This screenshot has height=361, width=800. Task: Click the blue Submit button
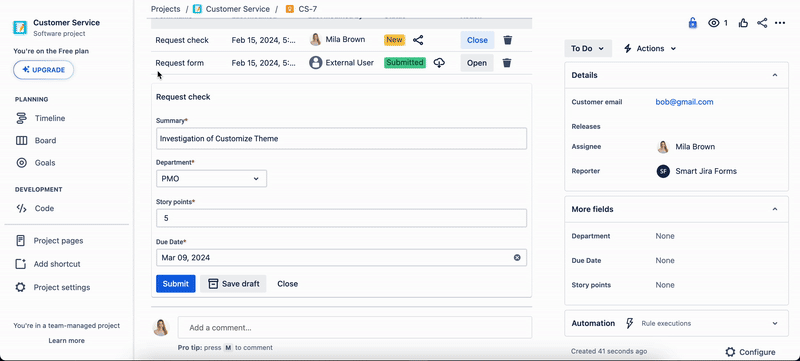tap(176, 284)
